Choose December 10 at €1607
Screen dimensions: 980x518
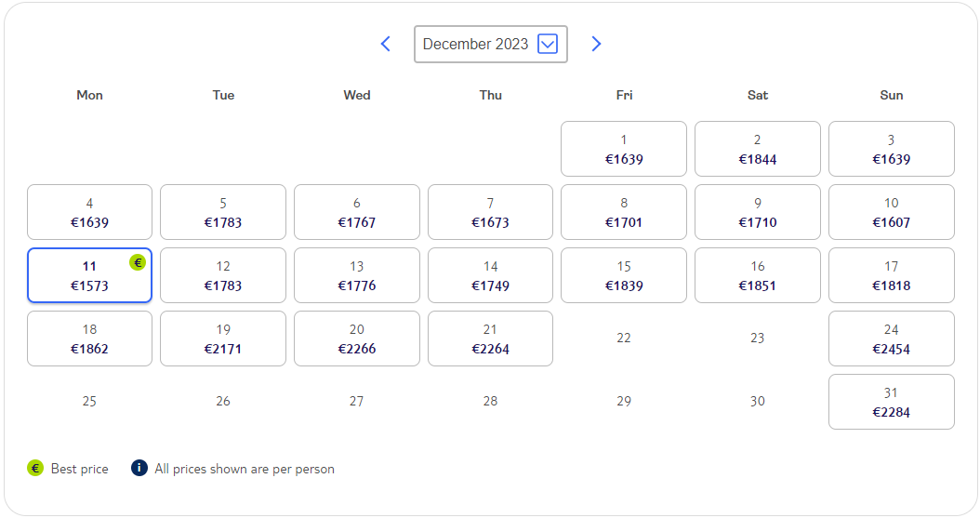pos(892,212)
